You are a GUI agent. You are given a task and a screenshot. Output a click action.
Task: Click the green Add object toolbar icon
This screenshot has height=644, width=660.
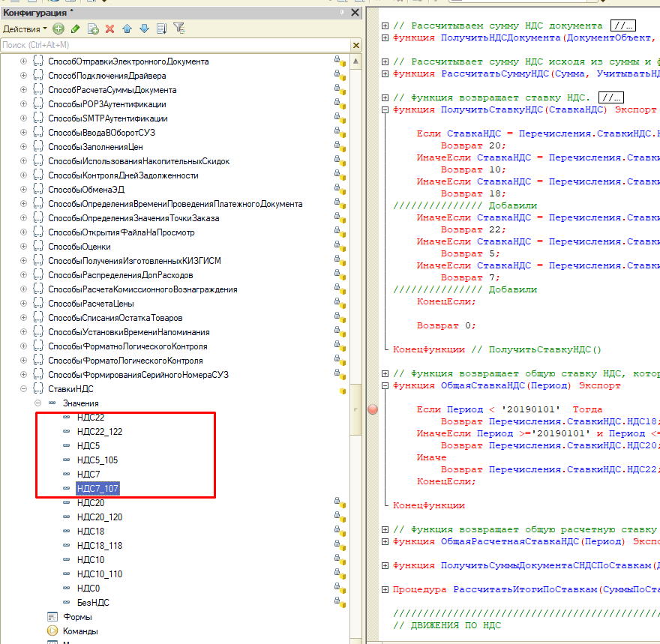click(58, 28)
